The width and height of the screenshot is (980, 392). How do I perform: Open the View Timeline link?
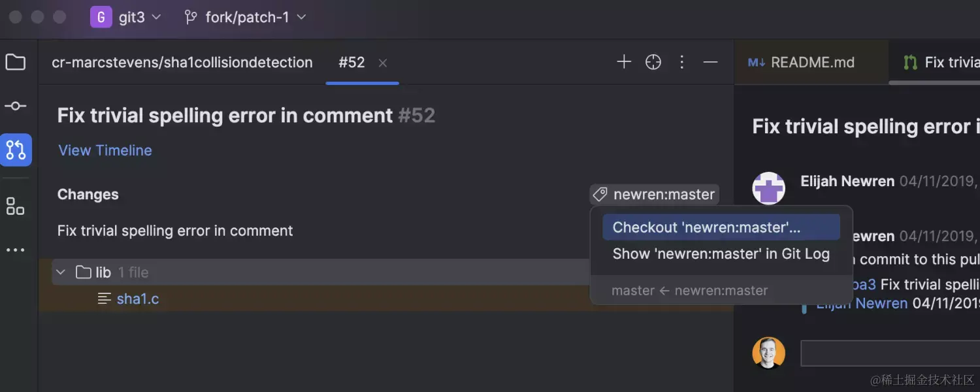coord(105,150)
